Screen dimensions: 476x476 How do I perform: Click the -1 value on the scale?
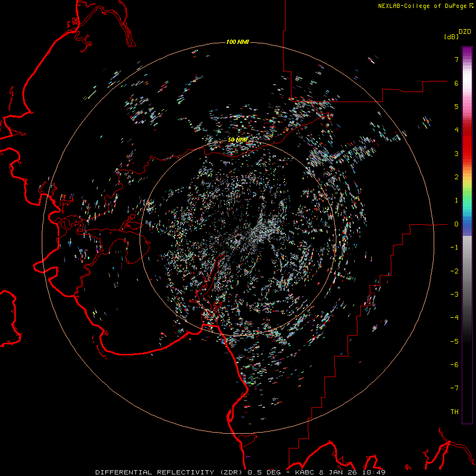pyautogui.click(x=454, y=248)
